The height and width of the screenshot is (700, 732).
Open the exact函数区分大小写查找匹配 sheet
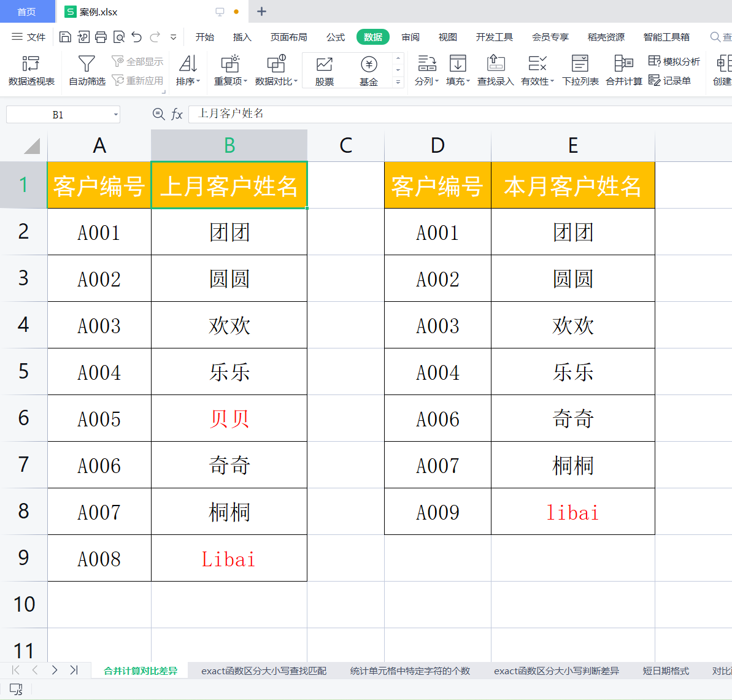click(264, 671)
